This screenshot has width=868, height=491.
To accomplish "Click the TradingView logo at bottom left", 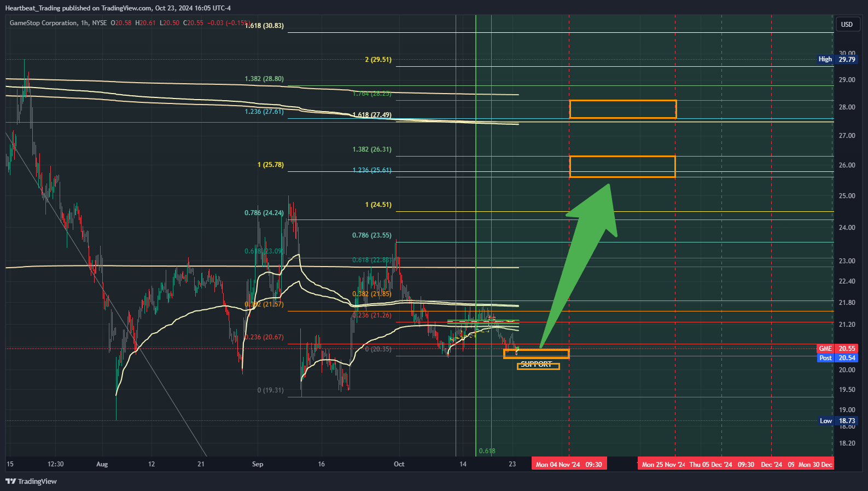I will tap(31, 481).
